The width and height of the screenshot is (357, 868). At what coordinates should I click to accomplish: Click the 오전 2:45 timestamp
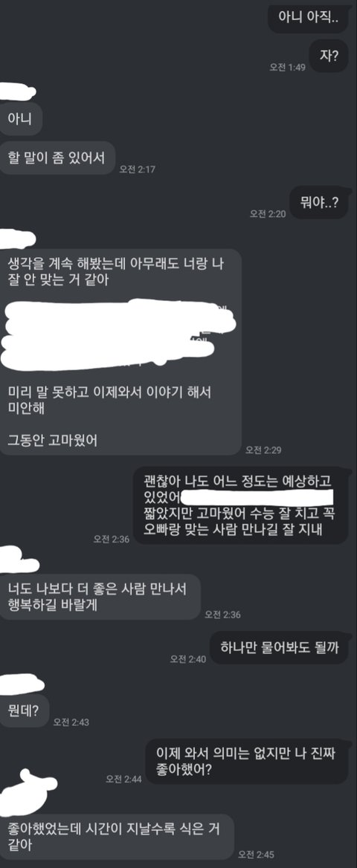coord(256,854)
